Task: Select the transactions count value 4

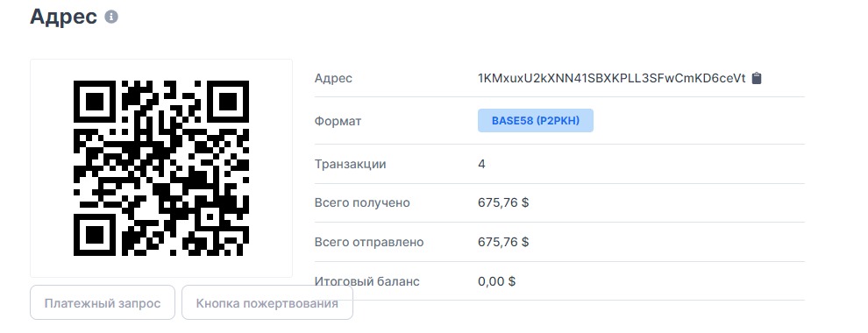Action: click(481, 164)
